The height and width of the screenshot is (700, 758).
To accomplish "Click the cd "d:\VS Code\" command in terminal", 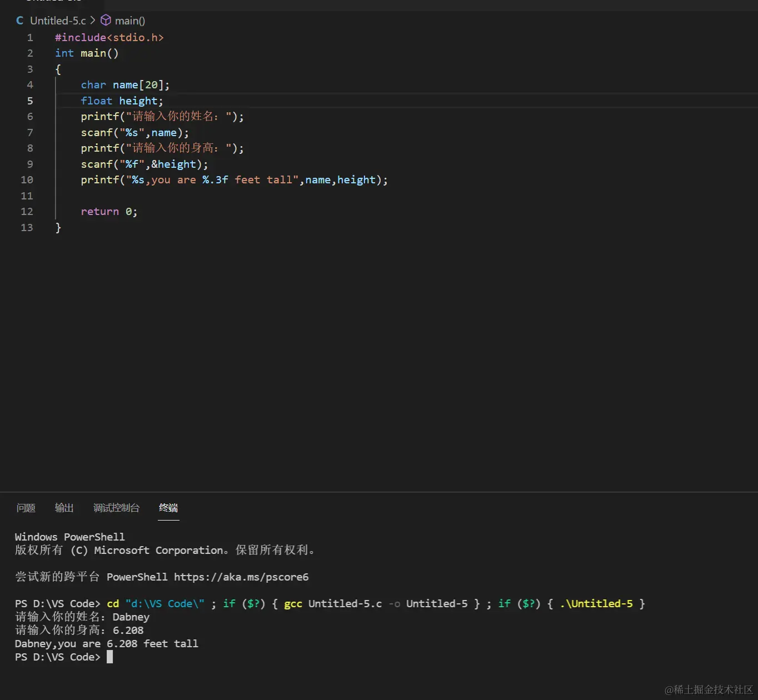I will pyautogui.click(x=156, y=603).
